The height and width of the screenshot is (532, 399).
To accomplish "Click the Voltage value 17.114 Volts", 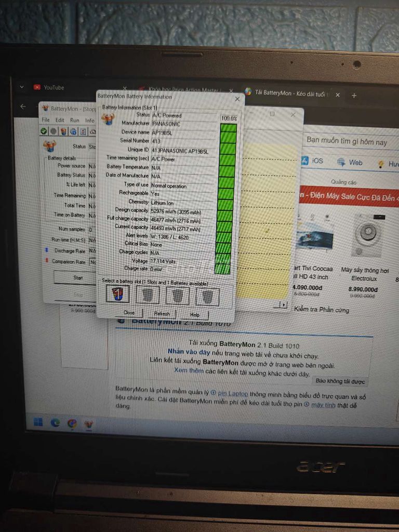I will 163,261.
